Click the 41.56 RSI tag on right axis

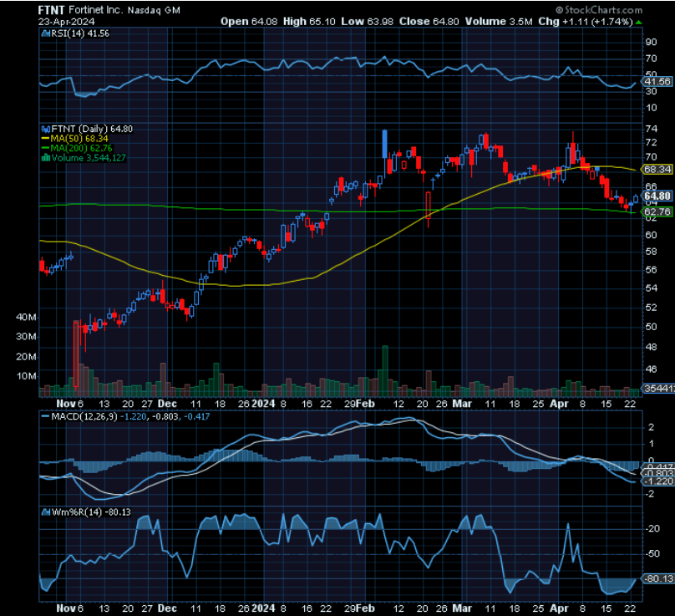click(x=657, y=81)
